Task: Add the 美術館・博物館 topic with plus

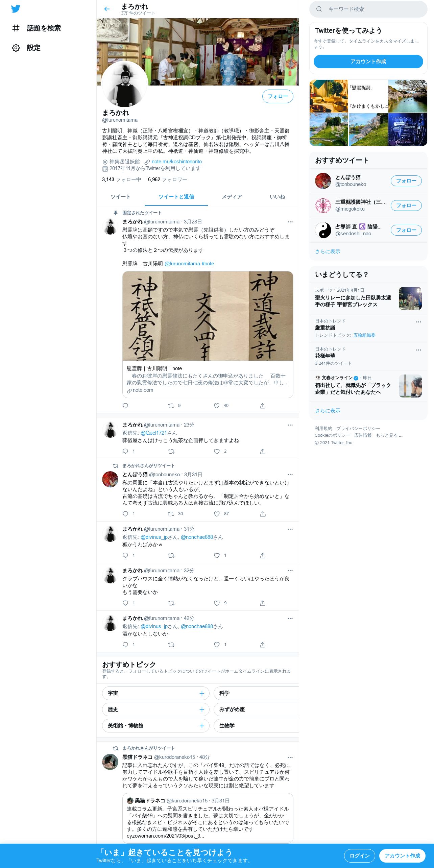Action: (x=202, y=726)
